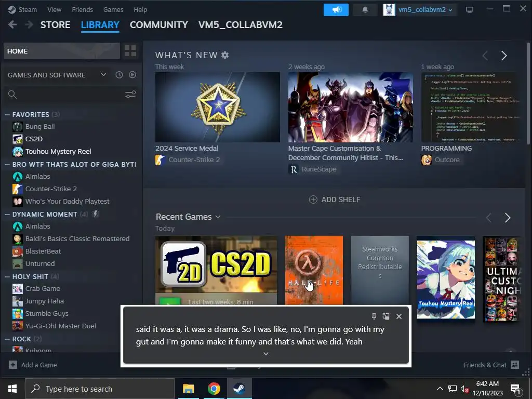This screenshot has width=532, height=399.
Task: Pin the live caption overlay
Action: click(x=374, y=316)
